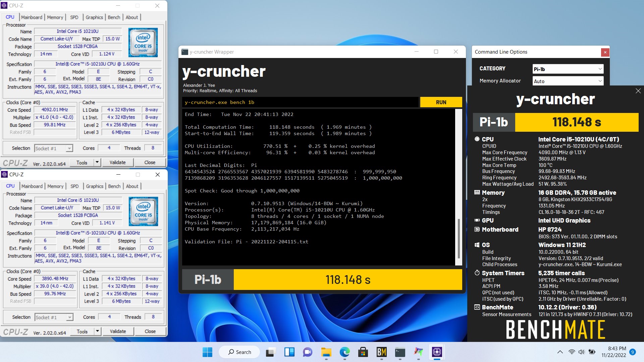The height and width of the screenshot is (362, 644).
Task: Click the BenchMate System Timers clock icon
Action: pyautogui.click(x=477, y=273)
